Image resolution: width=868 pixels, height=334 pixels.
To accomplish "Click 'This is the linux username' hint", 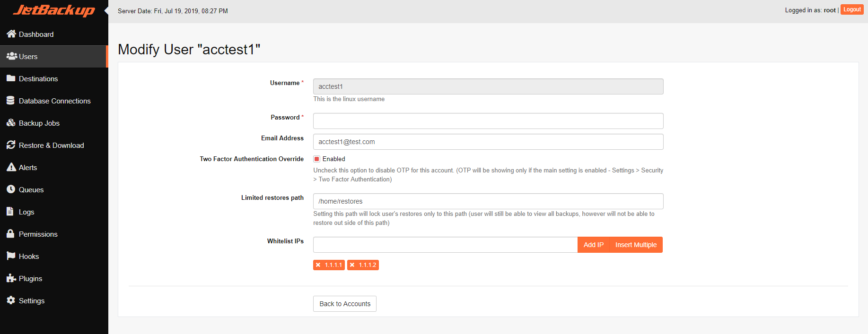I will (x=349, y=99).
